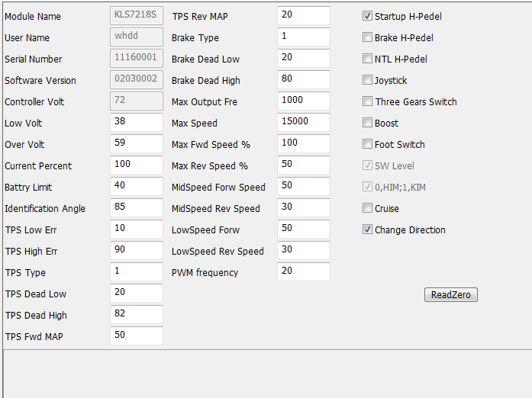Toggle the Startup H-Pedel checkbox

368,16
